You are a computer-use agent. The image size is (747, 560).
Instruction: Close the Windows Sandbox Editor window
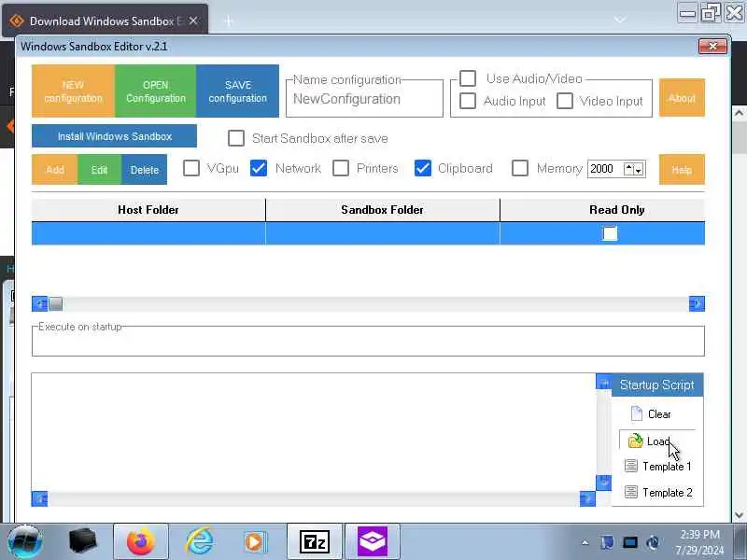[x=712, y=46]
